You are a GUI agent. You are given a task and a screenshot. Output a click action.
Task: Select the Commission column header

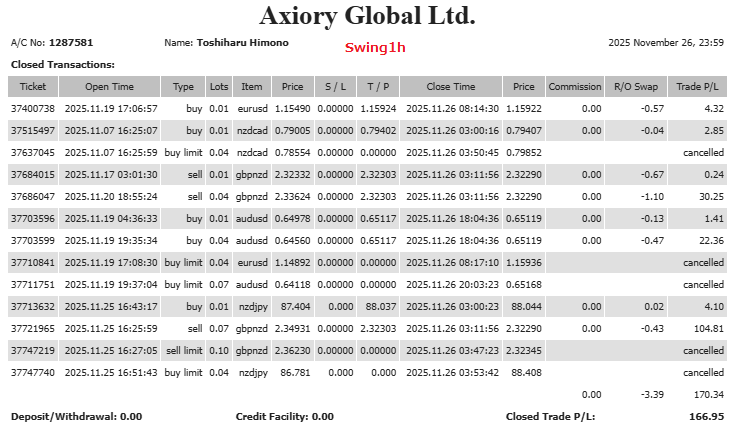(575, 87)
